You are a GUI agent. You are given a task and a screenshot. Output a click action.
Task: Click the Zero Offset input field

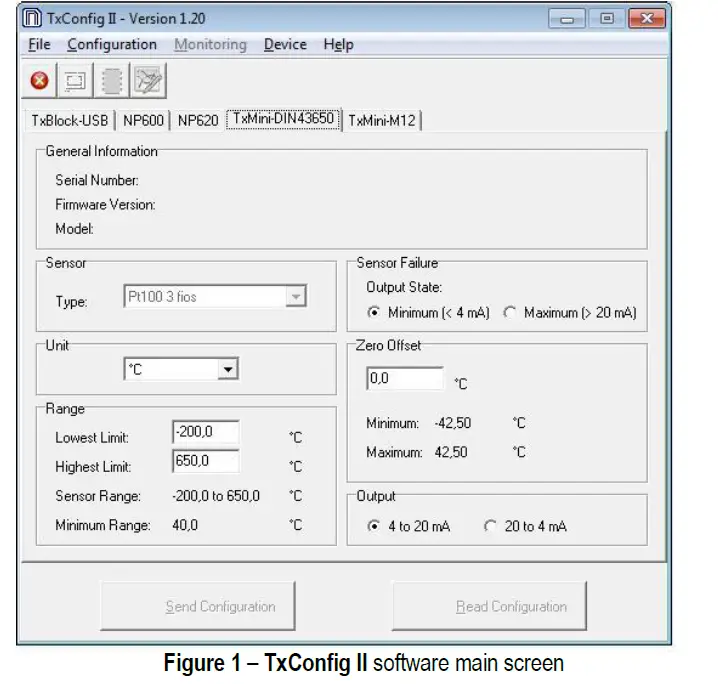pyautogui.click(x=405, y=378)
